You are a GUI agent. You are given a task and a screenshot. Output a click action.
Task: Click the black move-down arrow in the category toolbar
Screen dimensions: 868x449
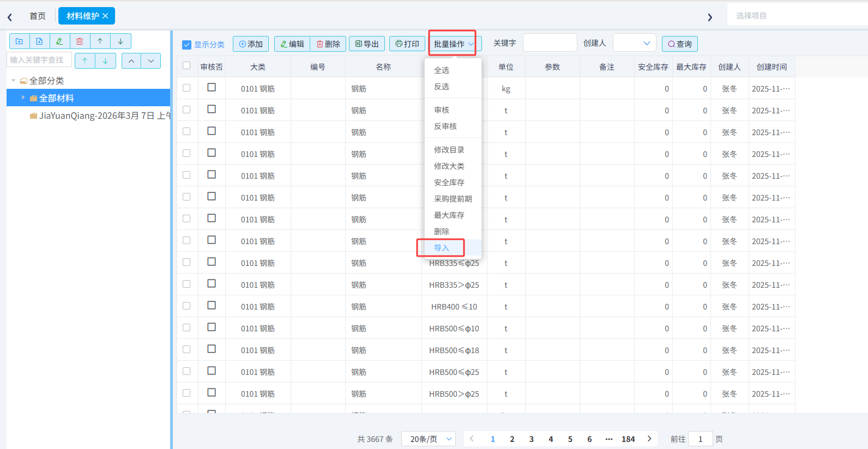(x=120, y=41)
